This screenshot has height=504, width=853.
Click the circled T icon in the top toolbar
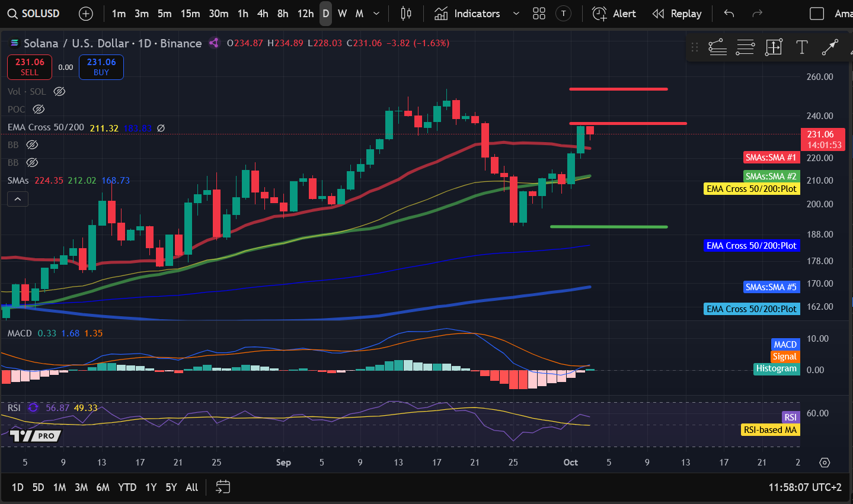coord(564,14)
